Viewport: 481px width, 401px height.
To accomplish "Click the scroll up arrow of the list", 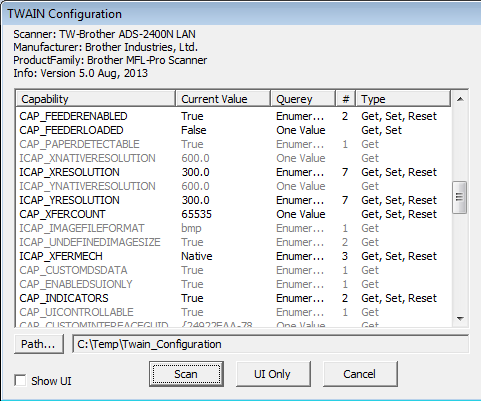I will 460,99.
